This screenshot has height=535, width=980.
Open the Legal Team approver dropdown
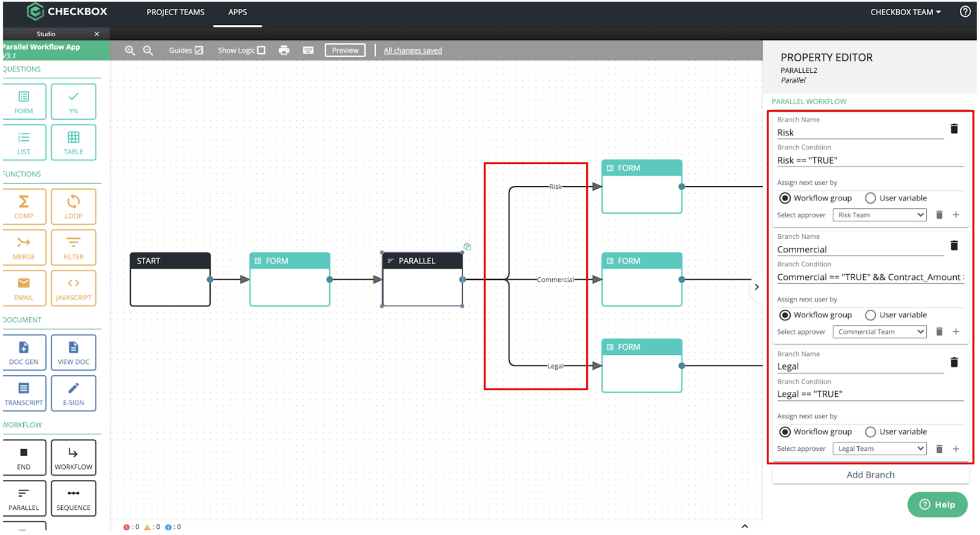pyautogui.click(x=879, y=449)
